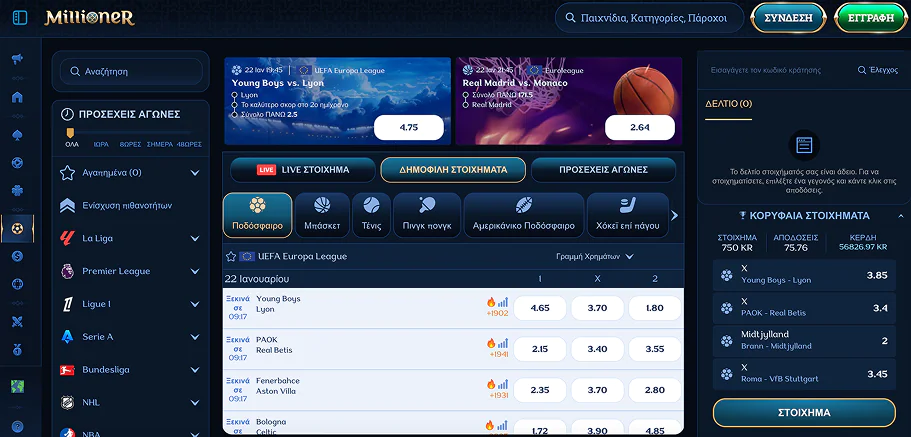
Task: Toggle the sidebar panel icon beside the logo
Action: (22, 18)
